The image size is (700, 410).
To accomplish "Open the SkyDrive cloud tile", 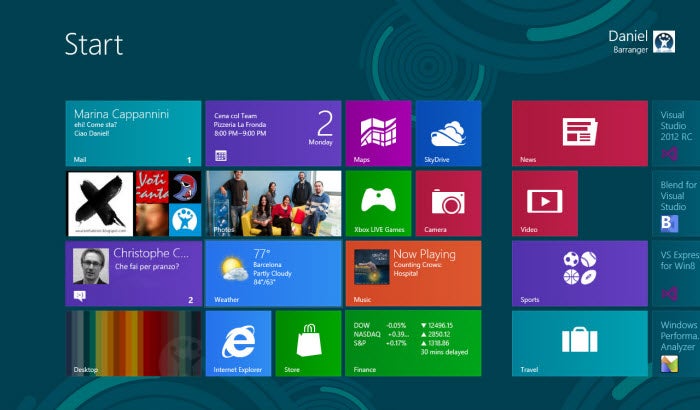I will tap(448, 133).
